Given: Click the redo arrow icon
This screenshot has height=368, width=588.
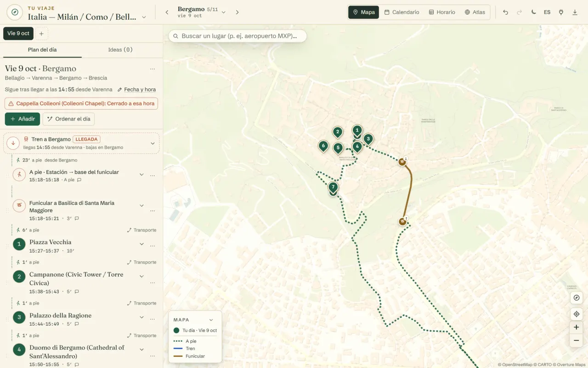Looking at the screenshot, I should [520, 12].
